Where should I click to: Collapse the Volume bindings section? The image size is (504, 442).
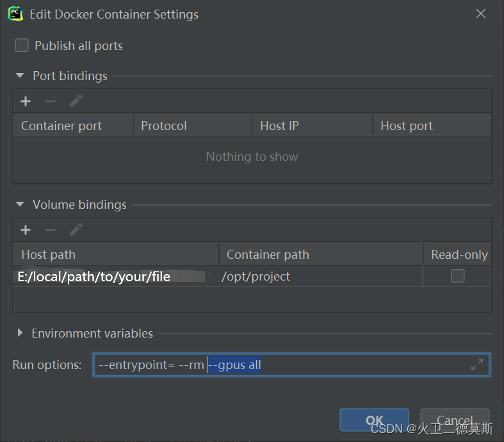20,204
